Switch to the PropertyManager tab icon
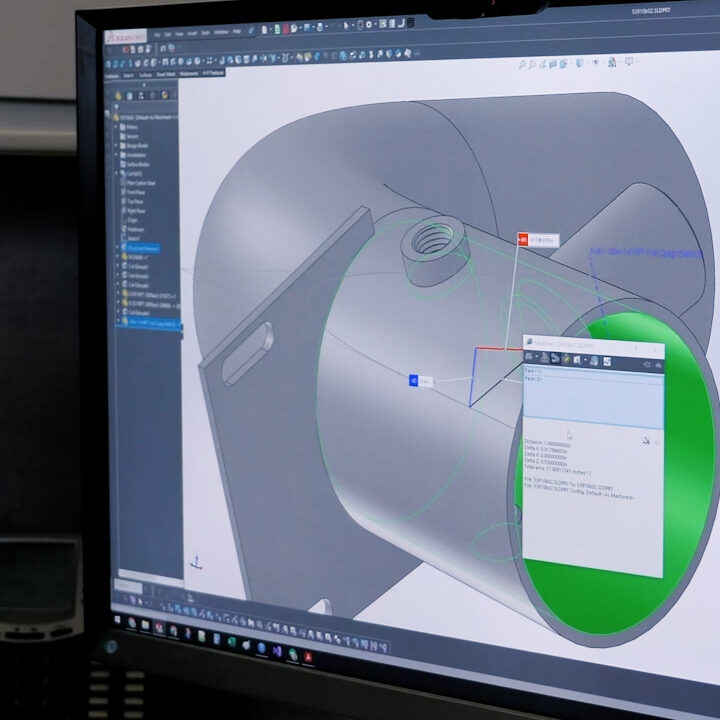Viewport: 720px width, 720px height. pyautogui.click(x=131, y=97)
